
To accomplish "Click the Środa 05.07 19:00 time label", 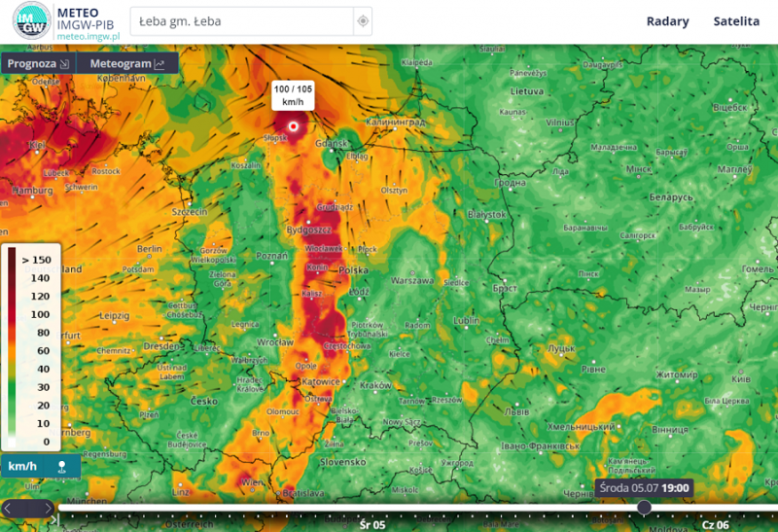I will point(643,487).
